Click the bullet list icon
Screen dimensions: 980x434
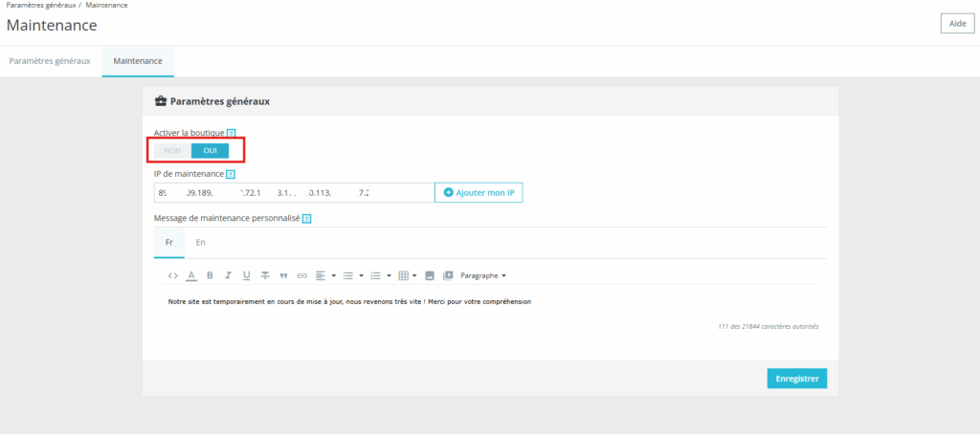pyautogui.click(x=348, y=275)
